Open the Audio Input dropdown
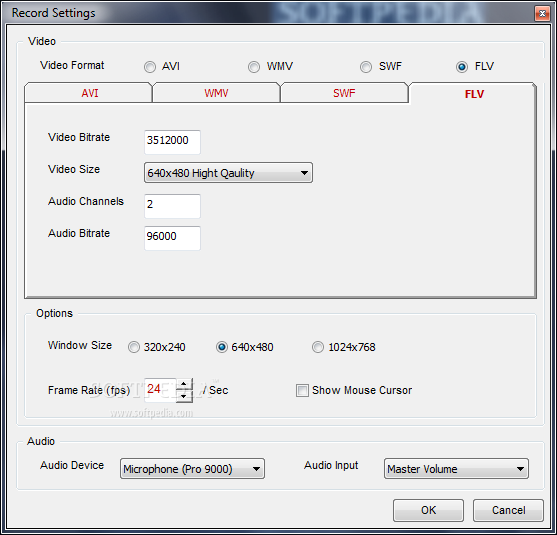 pos(456,469)
